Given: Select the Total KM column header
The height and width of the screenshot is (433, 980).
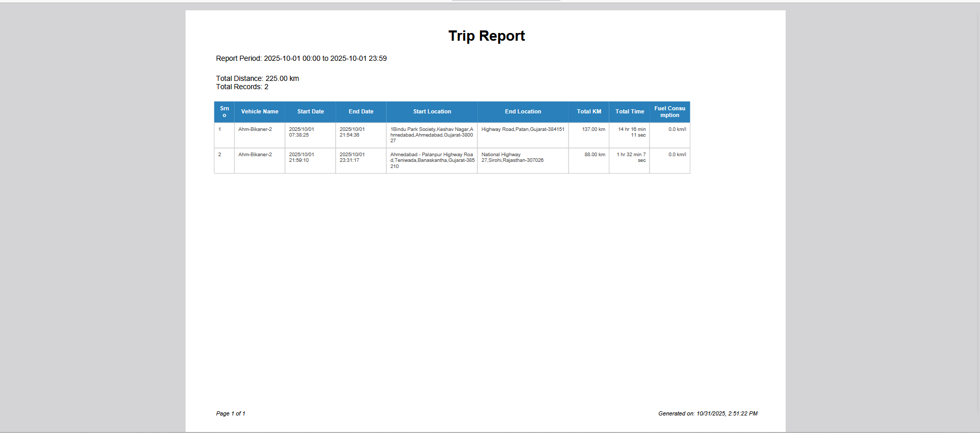Looking at the screenshot, I should [589, 112].
